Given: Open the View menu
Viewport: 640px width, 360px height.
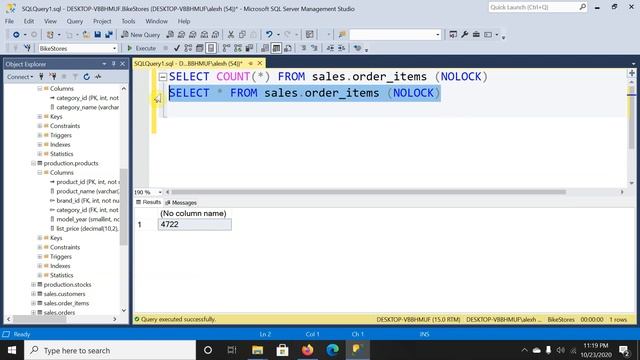Looking at the screenshot, I should pos(50,21).
